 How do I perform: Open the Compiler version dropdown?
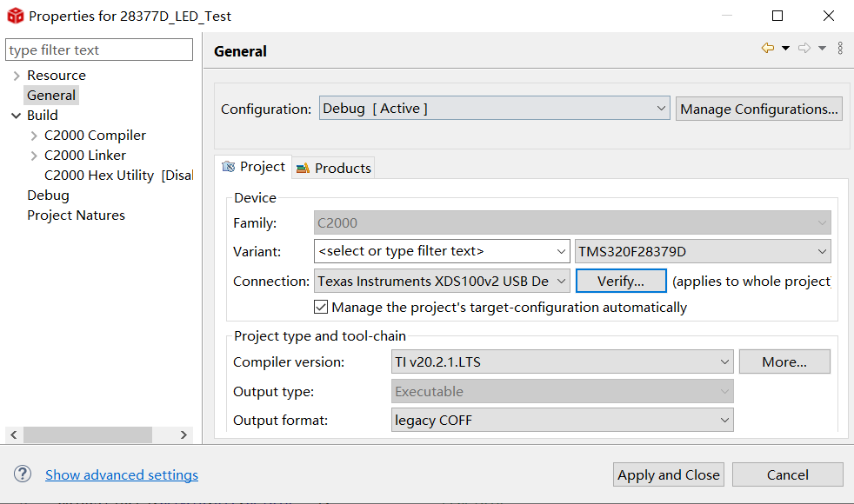[x=563, y=361]
